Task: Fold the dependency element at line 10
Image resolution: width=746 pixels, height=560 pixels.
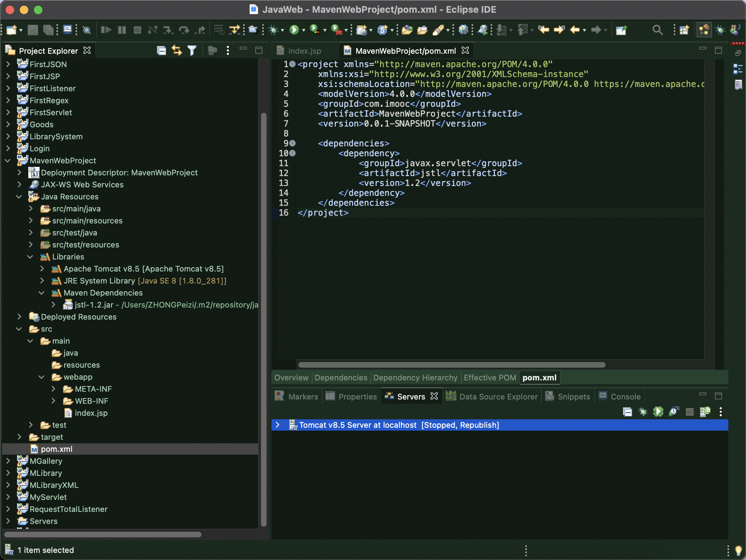Action: click(292, 153)
